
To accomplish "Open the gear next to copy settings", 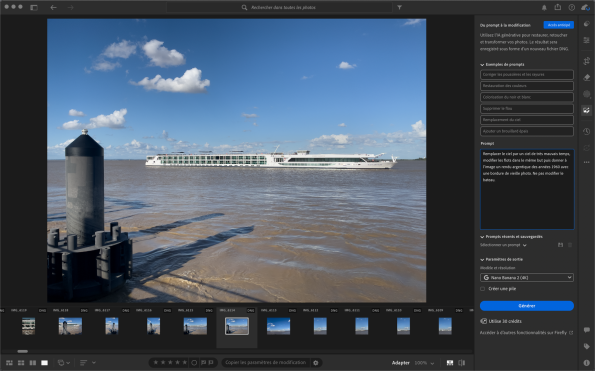I will coord(315,363).
